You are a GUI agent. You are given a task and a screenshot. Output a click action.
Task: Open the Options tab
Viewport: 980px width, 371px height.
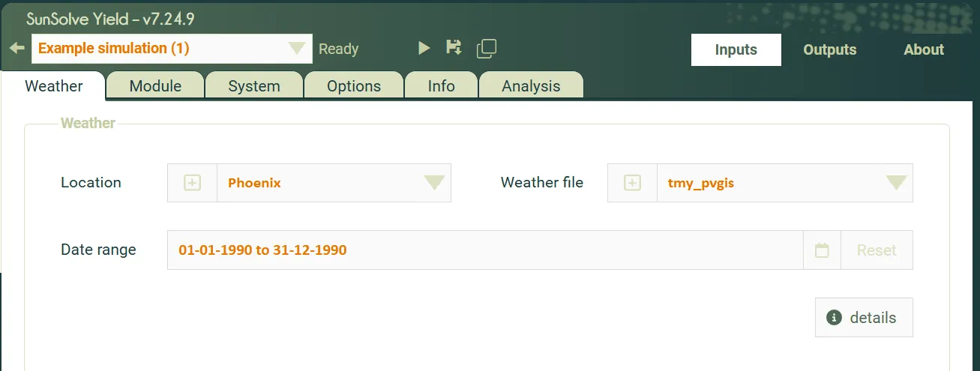pos(354,86)
